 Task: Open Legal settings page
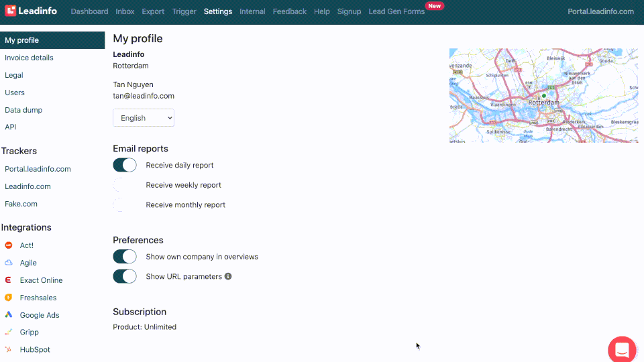click(14, 75)
